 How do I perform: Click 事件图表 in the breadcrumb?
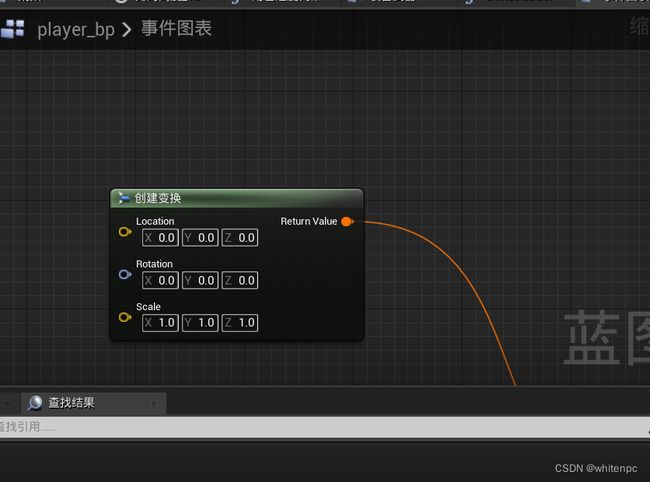[177, 29]
